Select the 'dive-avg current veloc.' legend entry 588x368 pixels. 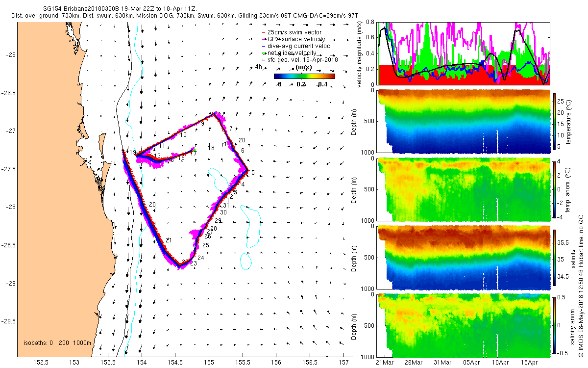click(x=300, y=46)
